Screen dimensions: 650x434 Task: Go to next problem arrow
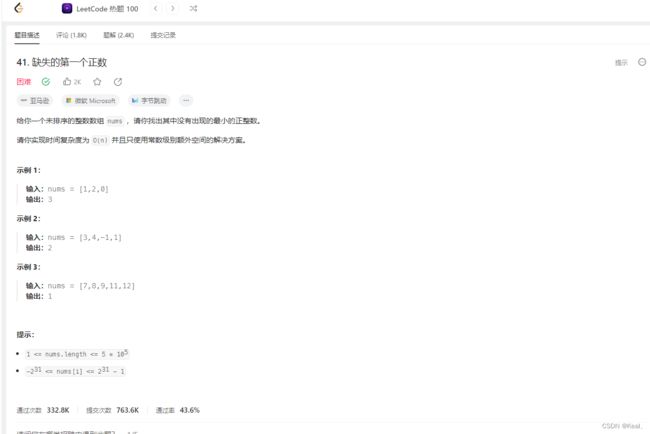172,8
